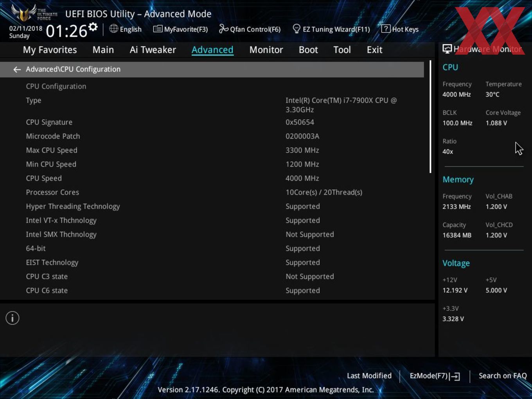Viewport: 532px width, 399px height.
Task: Click the memory Capacity 16384 MB value
Action: (457, 235)
